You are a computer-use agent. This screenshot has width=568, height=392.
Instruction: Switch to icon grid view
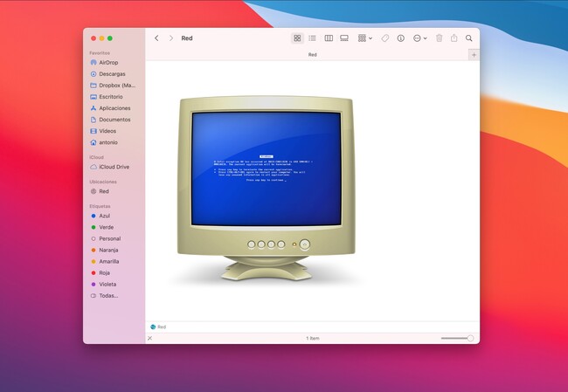coord(297,38)
